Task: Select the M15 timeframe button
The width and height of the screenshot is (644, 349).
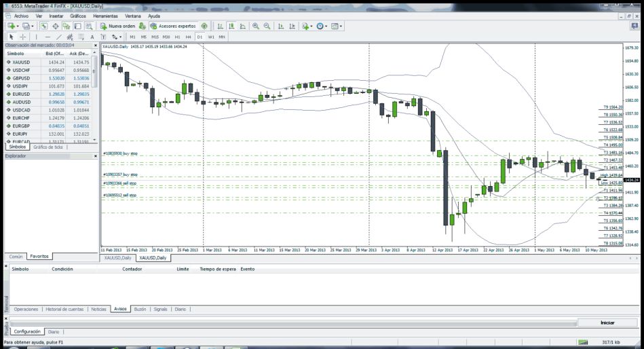Action: click(x=155, y=37)
